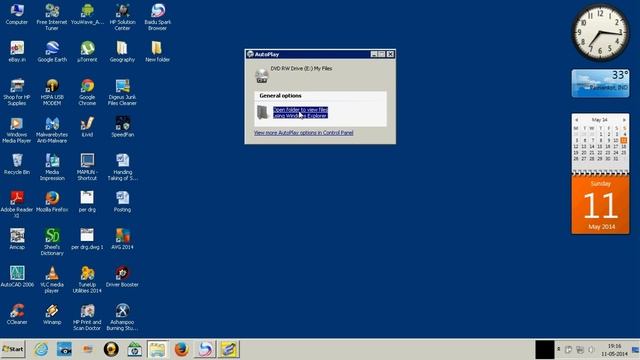
Task: Select the Ashampoo Burning Studio icon
Action: 122,317
